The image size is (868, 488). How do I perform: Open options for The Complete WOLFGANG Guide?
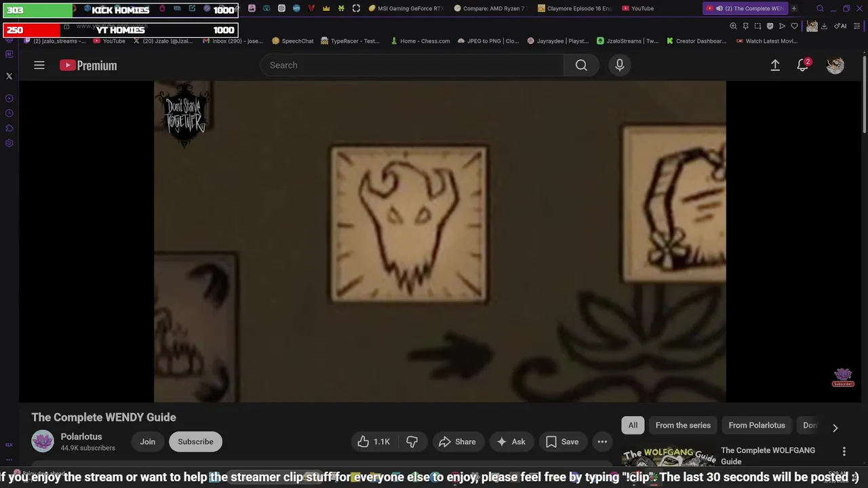tap(844, 451)
